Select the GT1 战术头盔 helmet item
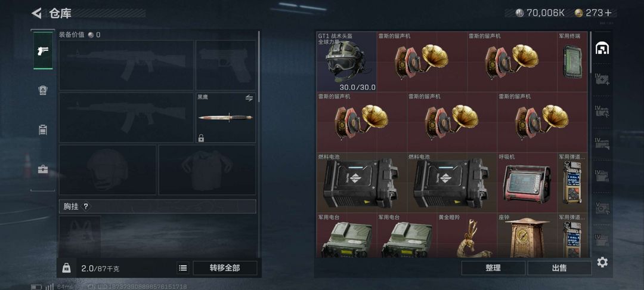Screen dimensions: 644x290 click(x=346, y=61)
